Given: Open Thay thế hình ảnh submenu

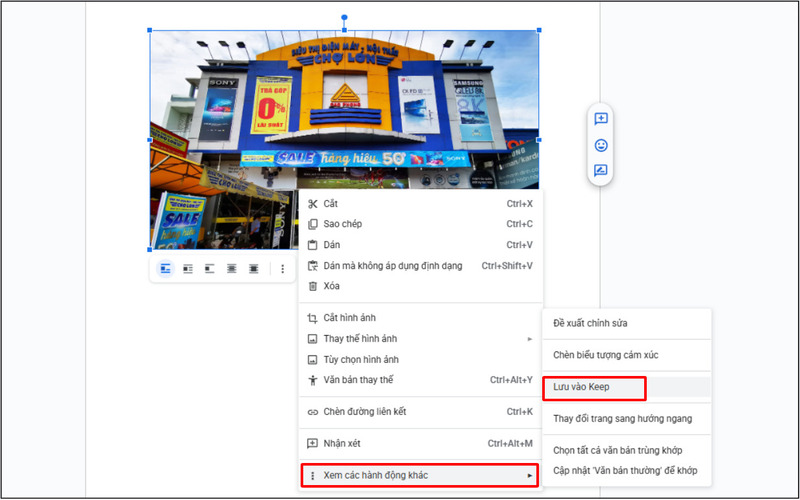Looking at the screenshot, I should point(421,339).
